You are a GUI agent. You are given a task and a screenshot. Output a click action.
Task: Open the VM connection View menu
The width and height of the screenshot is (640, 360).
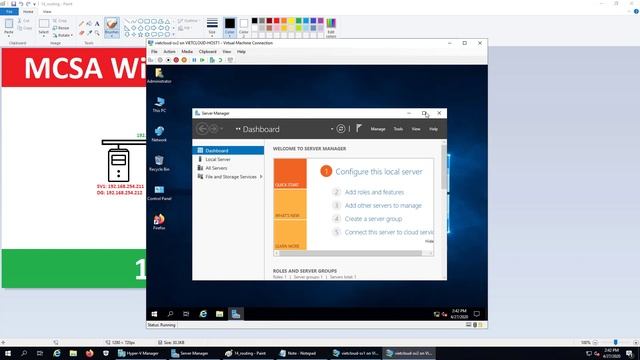pyautogui.click(x=227, y=52)
